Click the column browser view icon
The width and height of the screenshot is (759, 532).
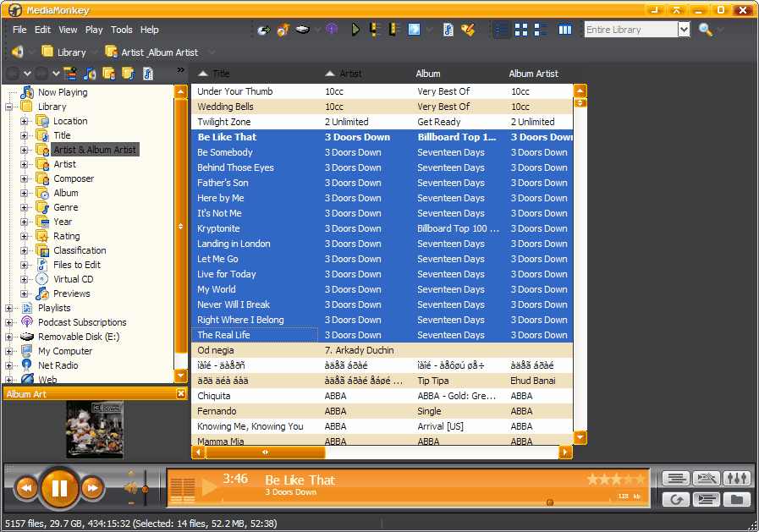[565, 30]
